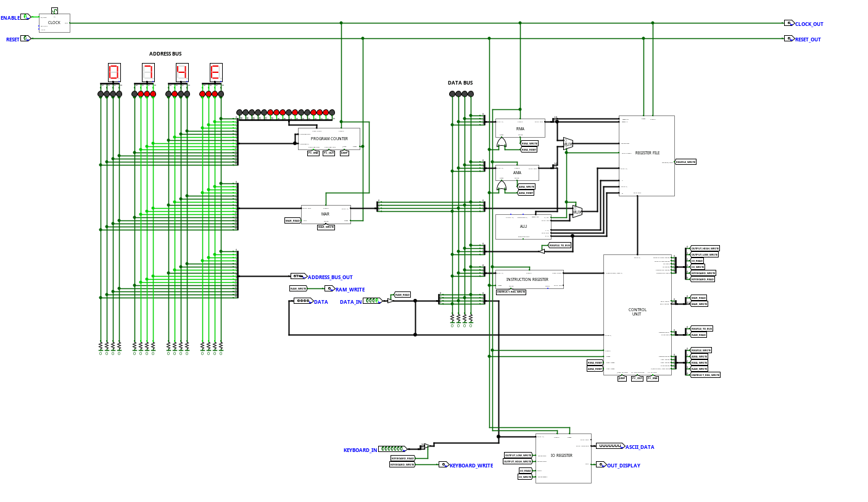Select MAR_READ tunnel left of MAR
868x502 pixels.
(x=292, y=220)
